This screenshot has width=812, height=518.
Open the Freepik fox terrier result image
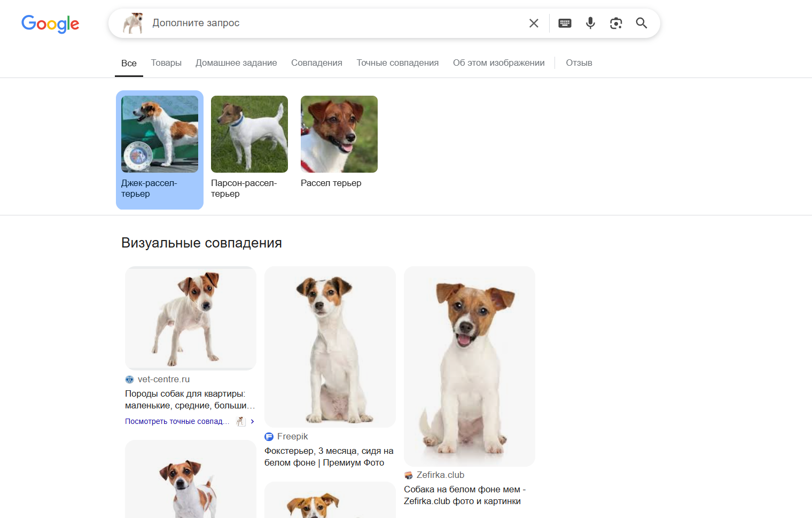click(x=330, y=346)
